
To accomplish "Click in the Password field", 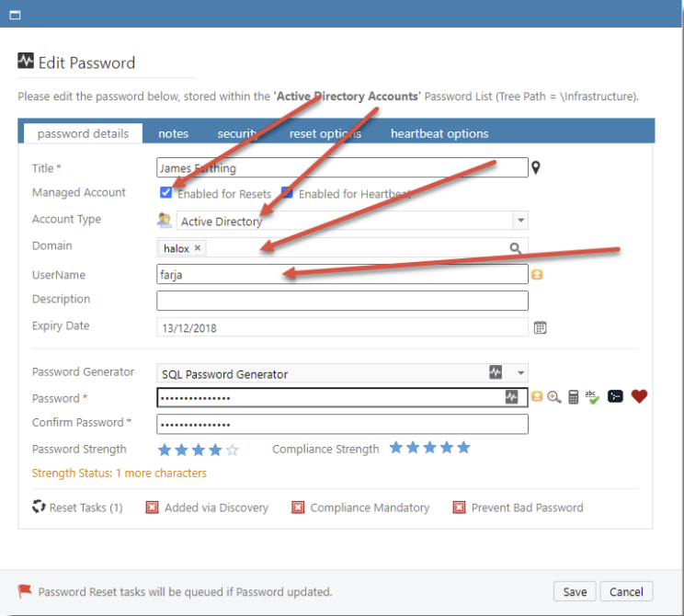I will 342,397.
